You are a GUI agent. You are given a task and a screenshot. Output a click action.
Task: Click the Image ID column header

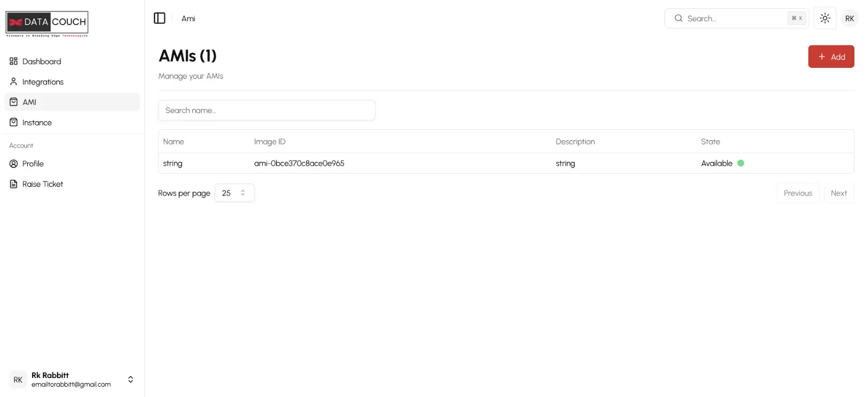(x=270, y=142)
